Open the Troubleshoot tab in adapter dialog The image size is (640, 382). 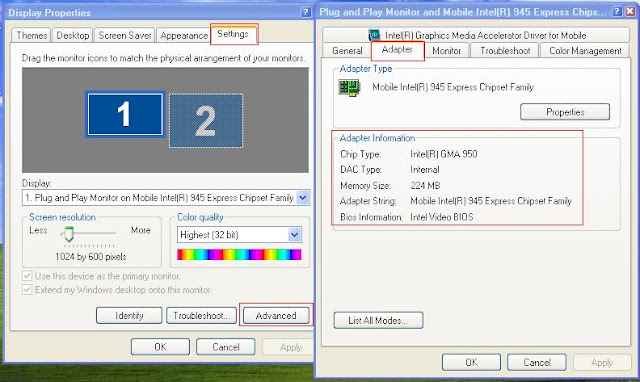[x=505, y=51]
